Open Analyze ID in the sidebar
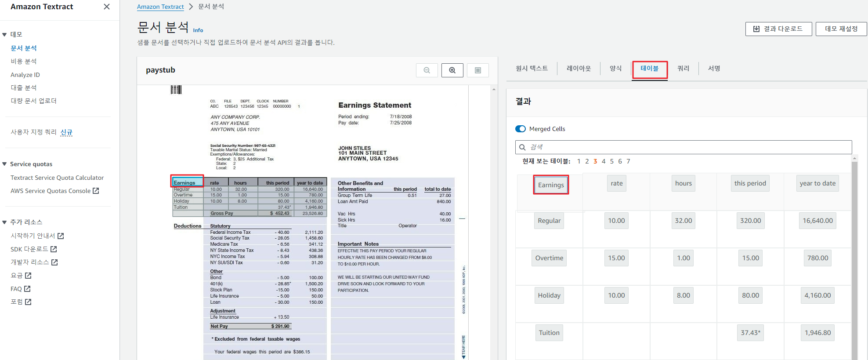The height and width of the screenshot is (360, 868). tap(25, 75)
